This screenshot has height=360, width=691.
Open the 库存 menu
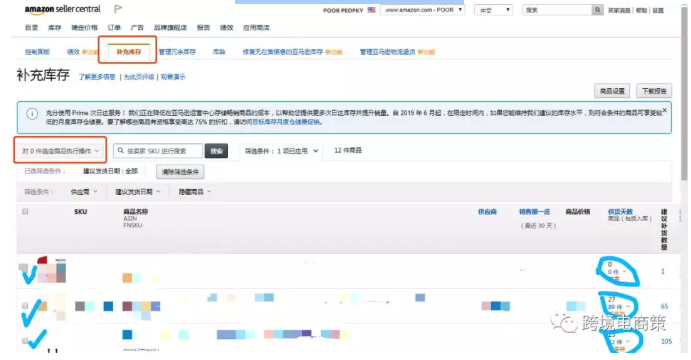55,27
